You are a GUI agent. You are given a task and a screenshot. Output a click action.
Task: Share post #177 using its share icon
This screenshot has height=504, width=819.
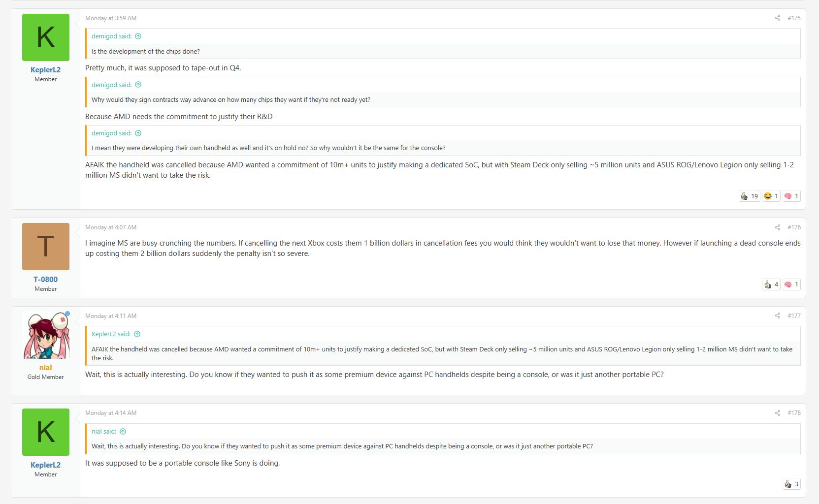[778, 316]
